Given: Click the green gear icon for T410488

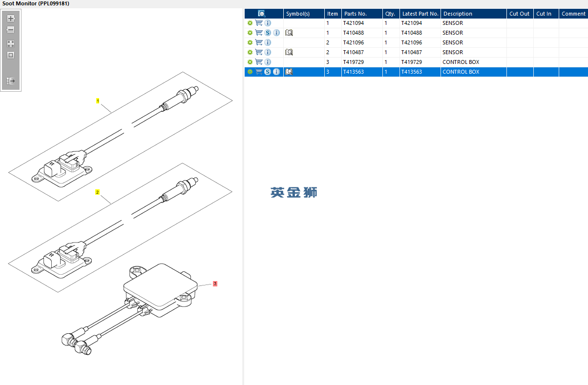Looking at the screenshot, I should [250, 33].
